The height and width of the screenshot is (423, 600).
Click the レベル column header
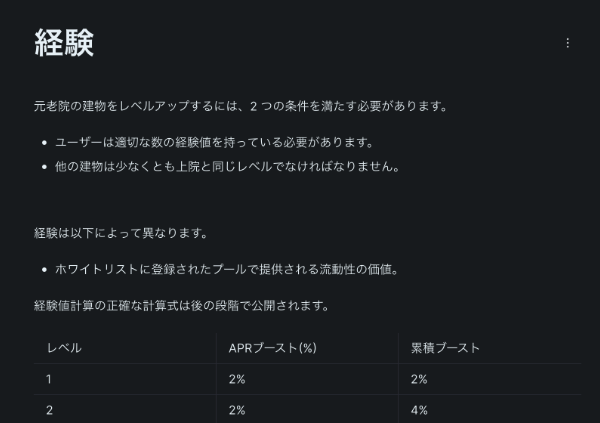click(64, 348)
